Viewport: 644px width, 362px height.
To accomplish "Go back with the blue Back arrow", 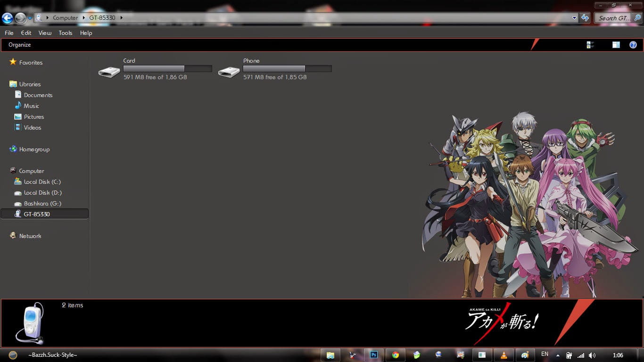I will (x=7, y=18).
